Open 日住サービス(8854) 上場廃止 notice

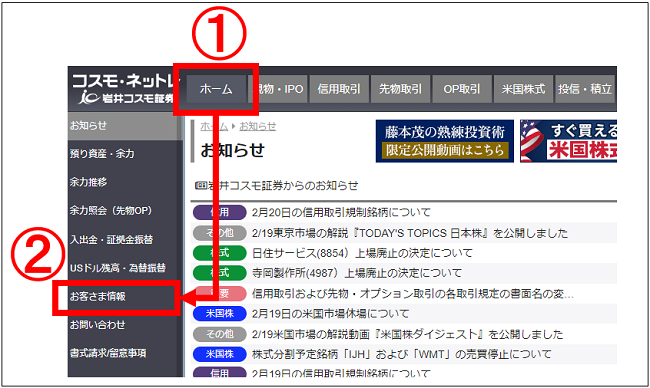coord(362,253)
